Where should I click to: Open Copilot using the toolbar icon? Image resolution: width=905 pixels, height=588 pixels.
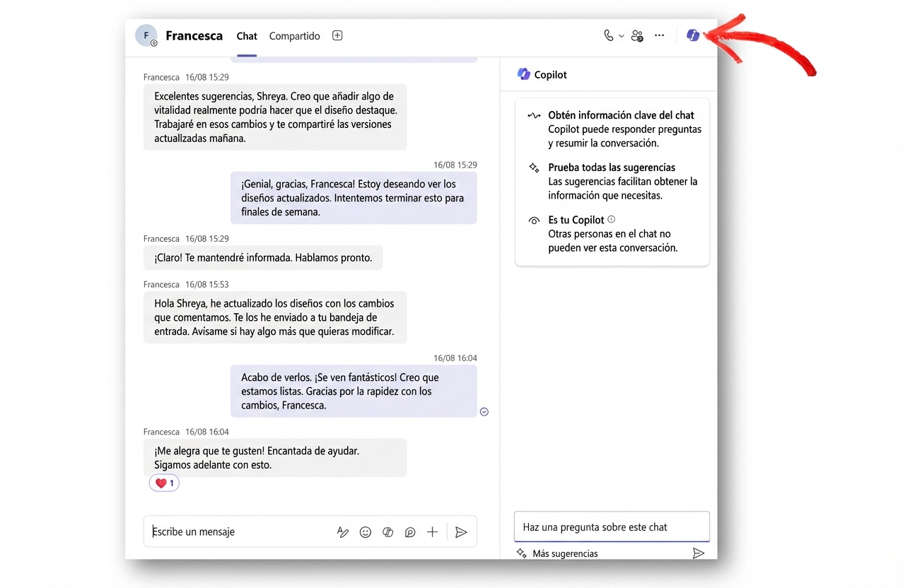[x=693, y=35]
